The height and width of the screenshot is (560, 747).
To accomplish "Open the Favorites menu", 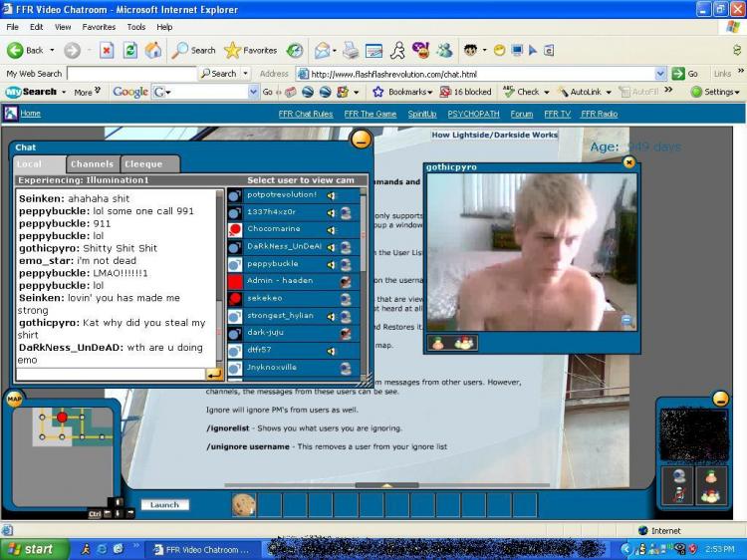I will tap(99, 27).
